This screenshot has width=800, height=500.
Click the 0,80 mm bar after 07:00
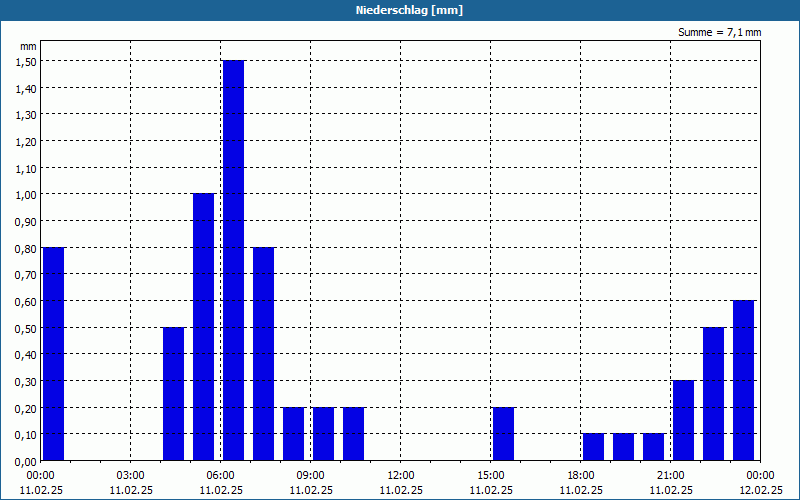(x=264, y=354)
